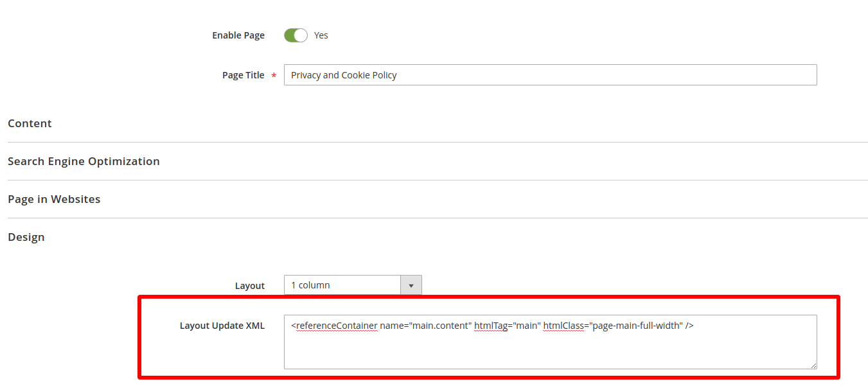Screen dimensions: 868x386
Task: Click the "Enable Page" field label
Action: tap(238, 35)
